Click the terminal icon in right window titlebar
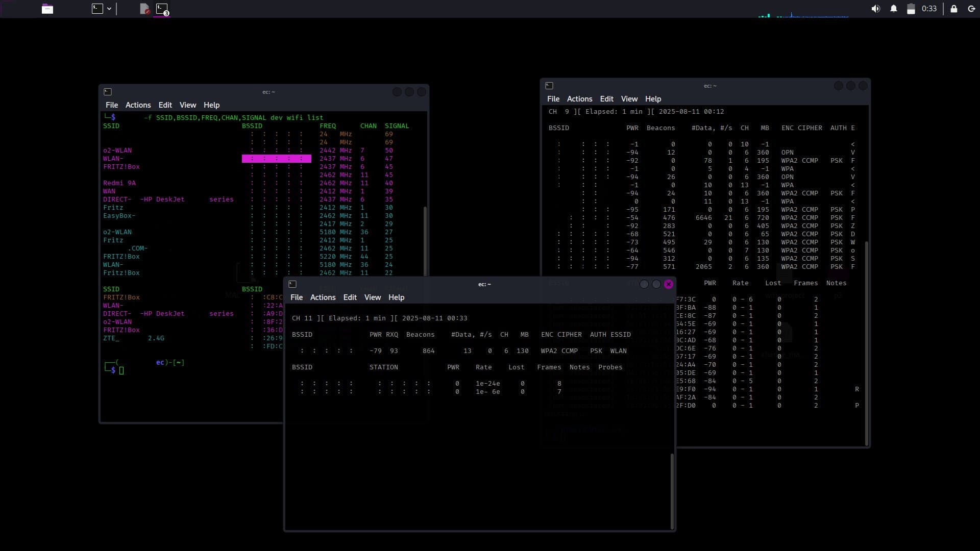 [549, 86]
